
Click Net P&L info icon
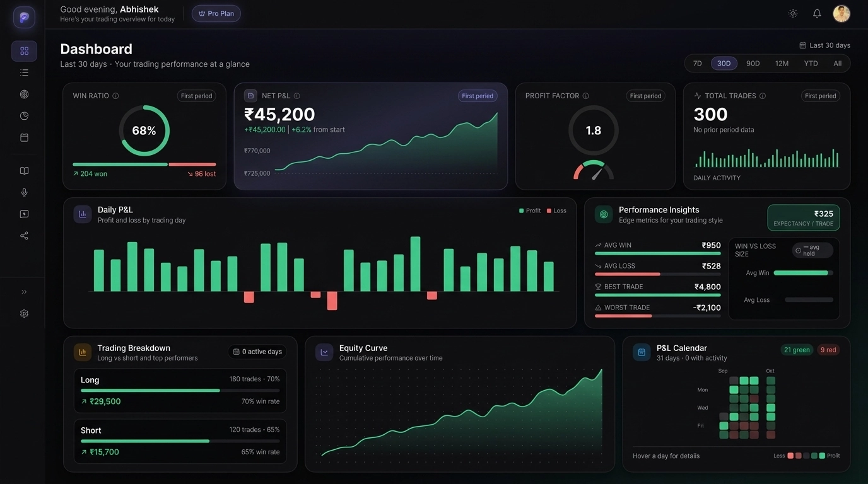[296, 96]
